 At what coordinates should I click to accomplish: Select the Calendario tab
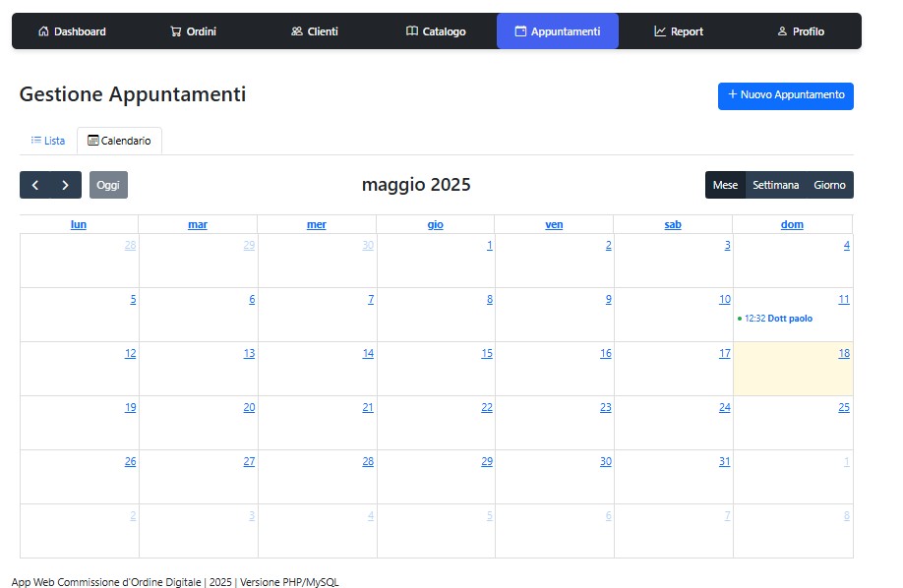point(119,141)
